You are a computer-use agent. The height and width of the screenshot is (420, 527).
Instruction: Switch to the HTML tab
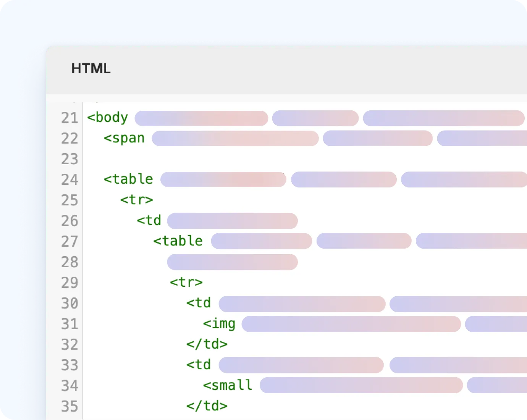coord(91,68)
